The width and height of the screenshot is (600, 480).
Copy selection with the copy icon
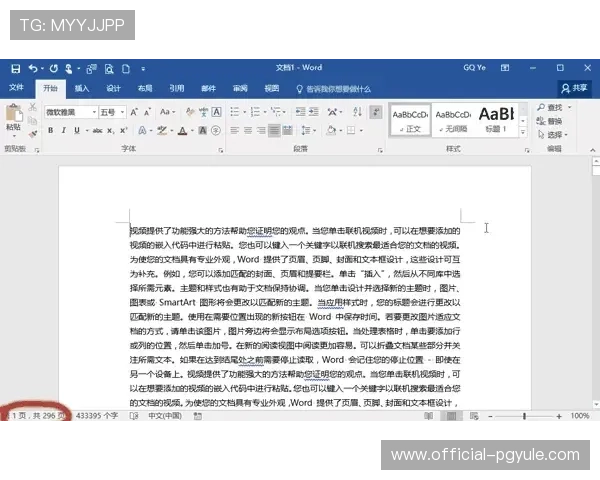coord(33,121)
